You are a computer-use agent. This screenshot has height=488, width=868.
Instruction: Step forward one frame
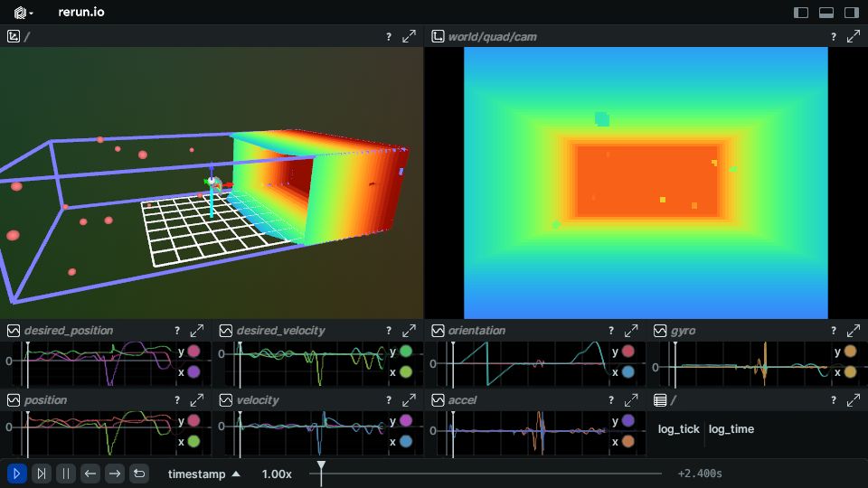pyautogui.click(x=115, y=474)
